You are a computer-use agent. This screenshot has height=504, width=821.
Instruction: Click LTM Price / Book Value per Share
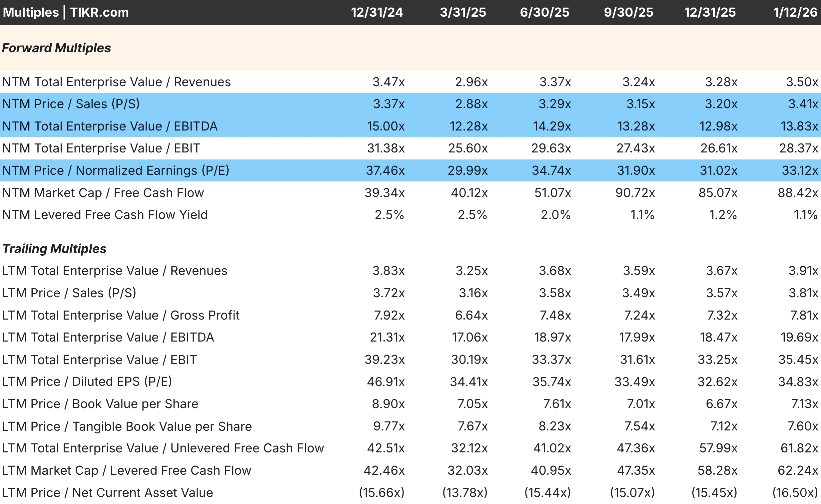[100, 404]
